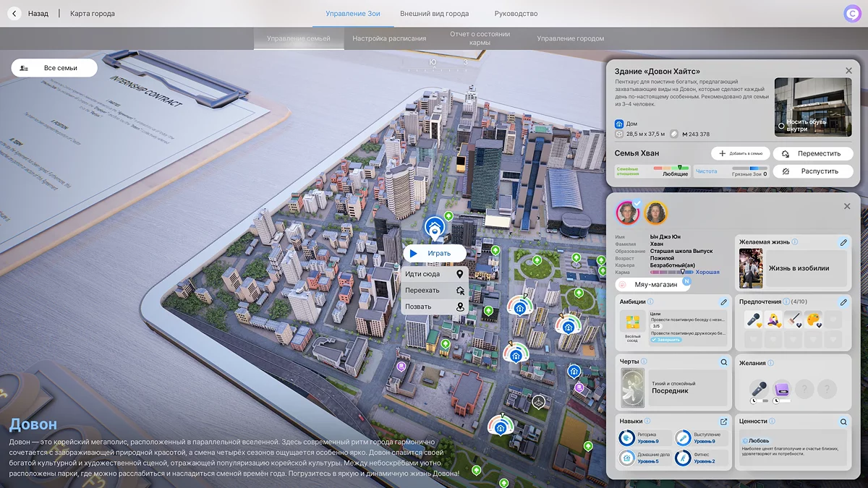Show info for Желаемая жизнь
The width and height of the screenshot is (868, 488).
click(x=795, y=242)
